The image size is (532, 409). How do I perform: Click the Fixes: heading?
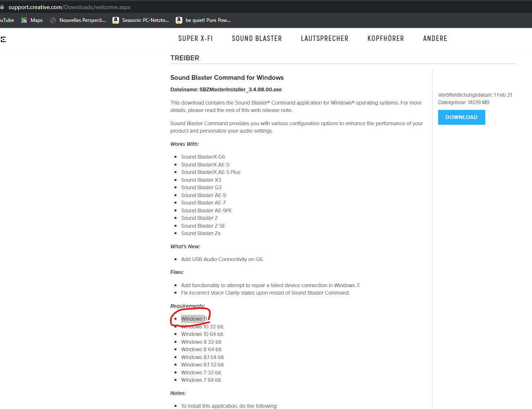click(177, 272)
